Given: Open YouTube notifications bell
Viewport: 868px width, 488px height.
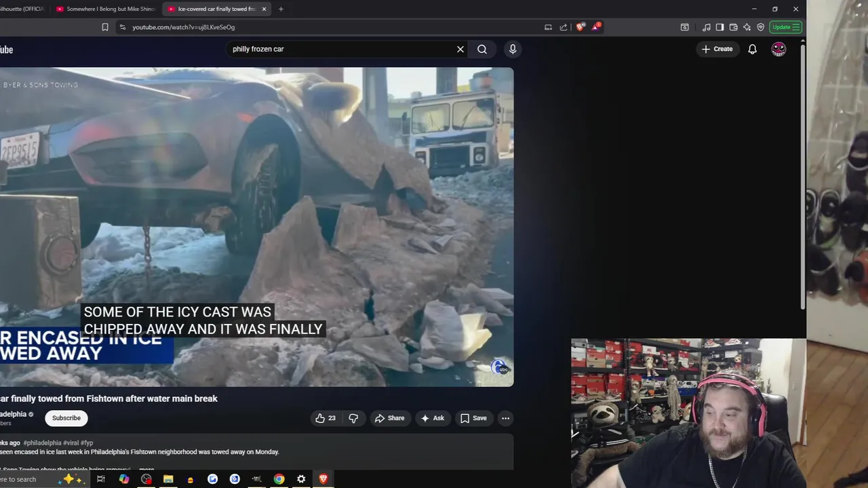Looking at the screenshot, I should 752,49.
